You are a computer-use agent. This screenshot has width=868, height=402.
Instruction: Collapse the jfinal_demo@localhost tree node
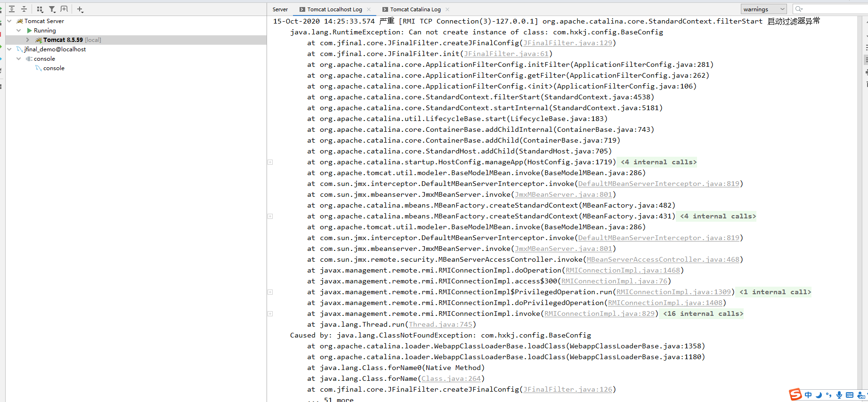[x=9, y=49]
